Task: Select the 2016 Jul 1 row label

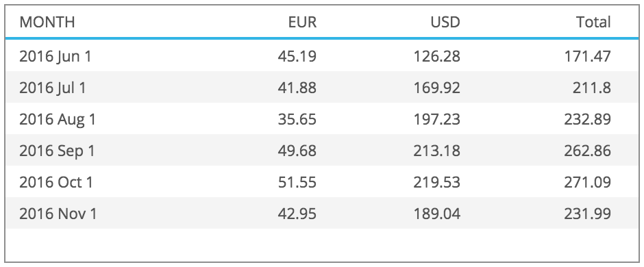Action: point(53,88)
